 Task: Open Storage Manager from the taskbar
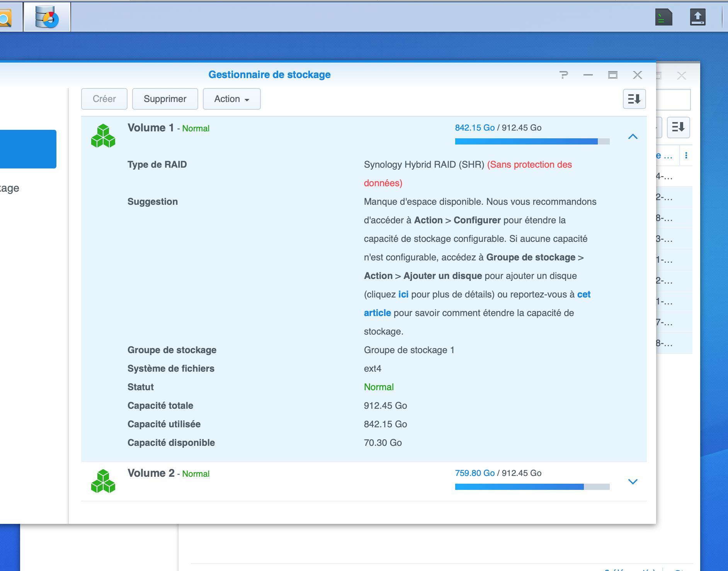coord(47,17)
